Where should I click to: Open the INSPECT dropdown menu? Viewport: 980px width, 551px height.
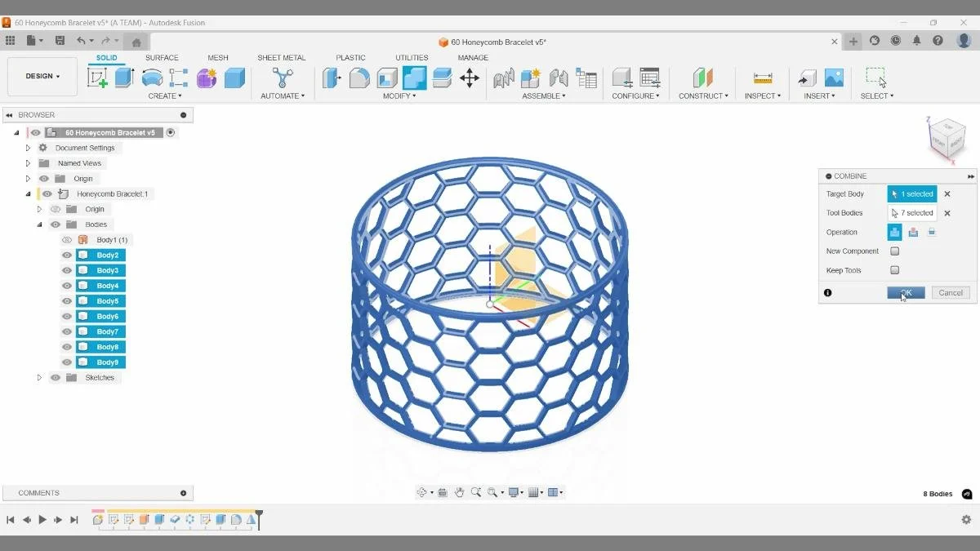763,96
